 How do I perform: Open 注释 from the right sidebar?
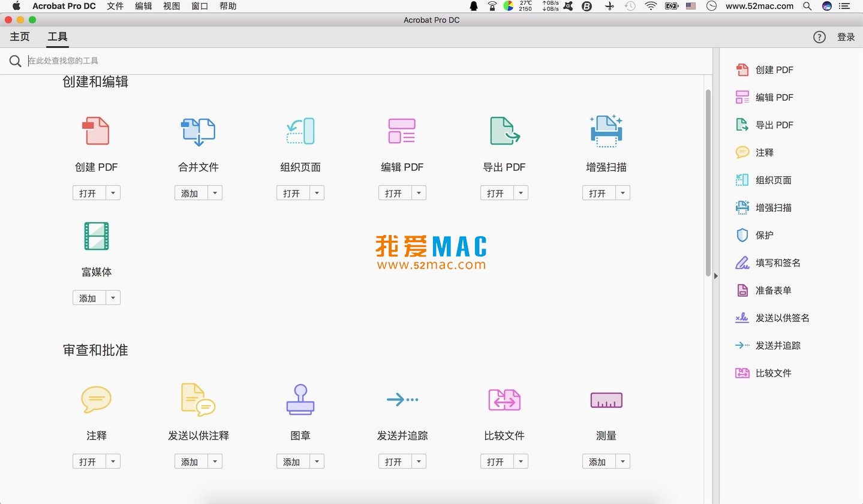point(754,152)
